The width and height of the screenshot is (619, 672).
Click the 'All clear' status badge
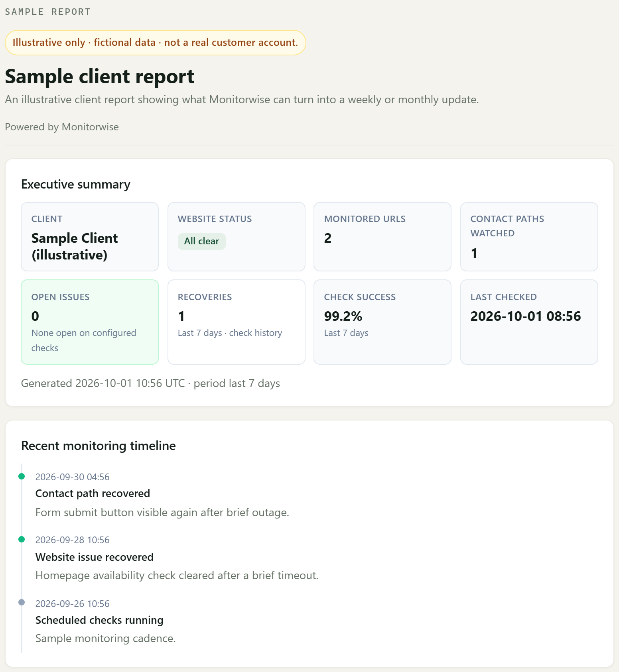click(201, 241)
